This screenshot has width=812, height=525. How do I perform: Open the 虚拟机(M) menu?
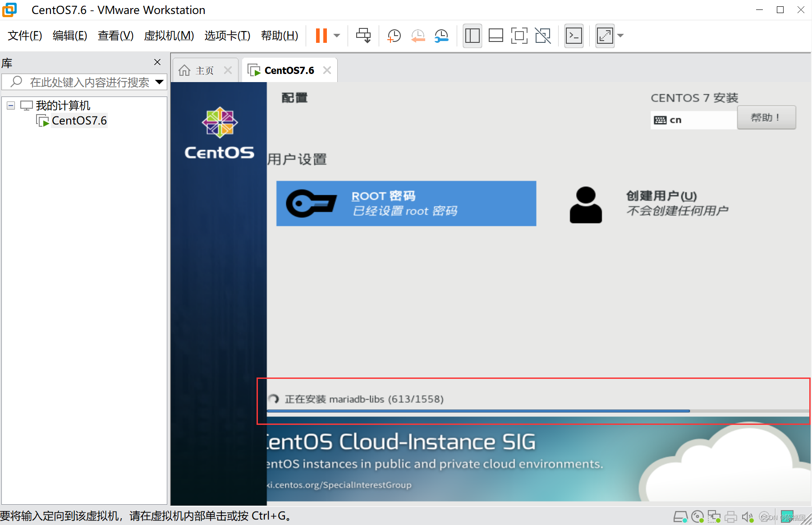pyautogui.click(x=169, y=36)
